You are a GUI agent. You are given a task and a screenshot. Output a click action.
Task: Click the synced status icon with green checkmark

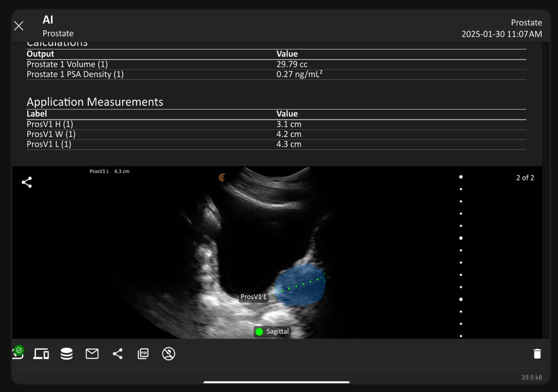point(18,354)
